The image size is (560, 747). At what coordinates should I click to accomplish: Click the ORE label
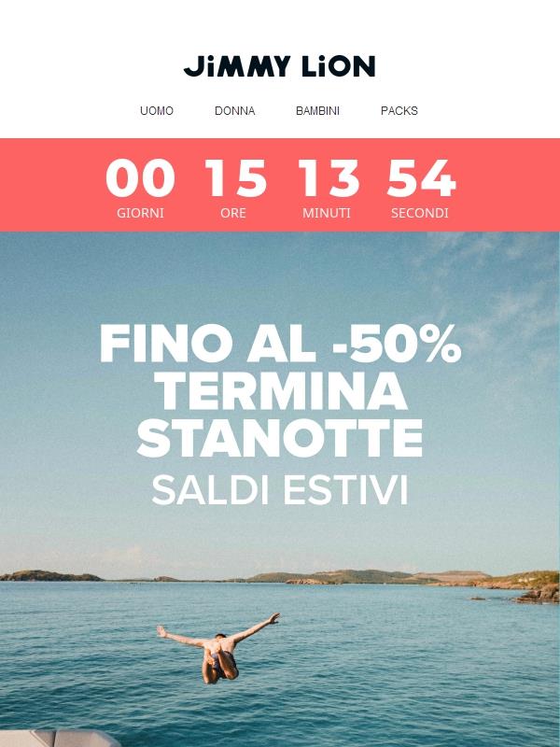pyautogui.click(x=233, y=213)
